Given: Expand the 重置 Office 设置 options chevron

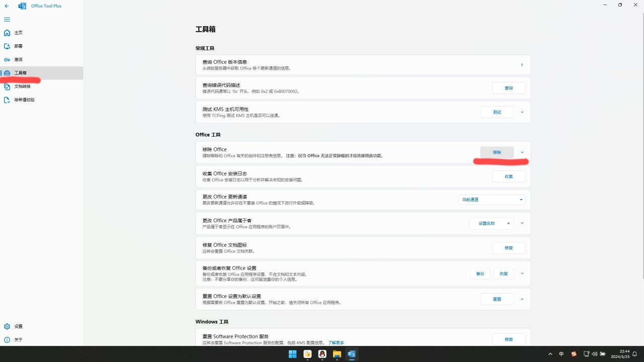Looking at the screenshot, I should click(x=522, y=299).
